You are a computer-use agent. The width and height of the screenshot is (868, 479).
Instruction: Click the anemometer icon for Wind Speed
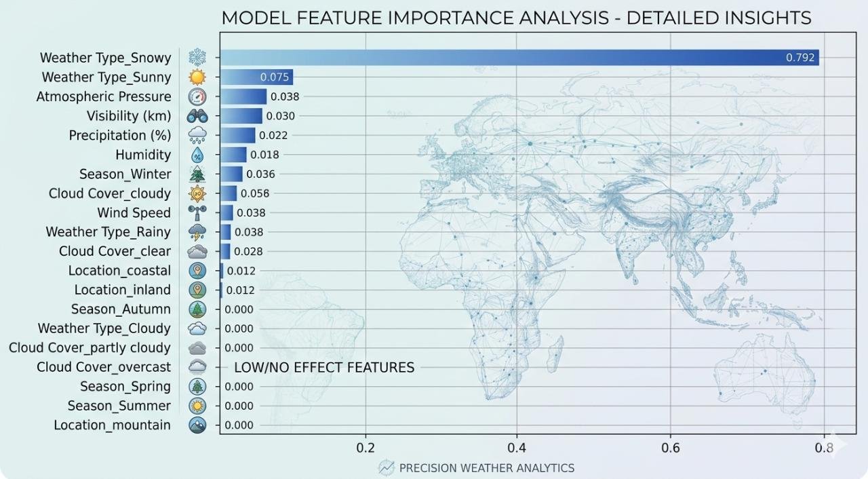coord(197,212)
